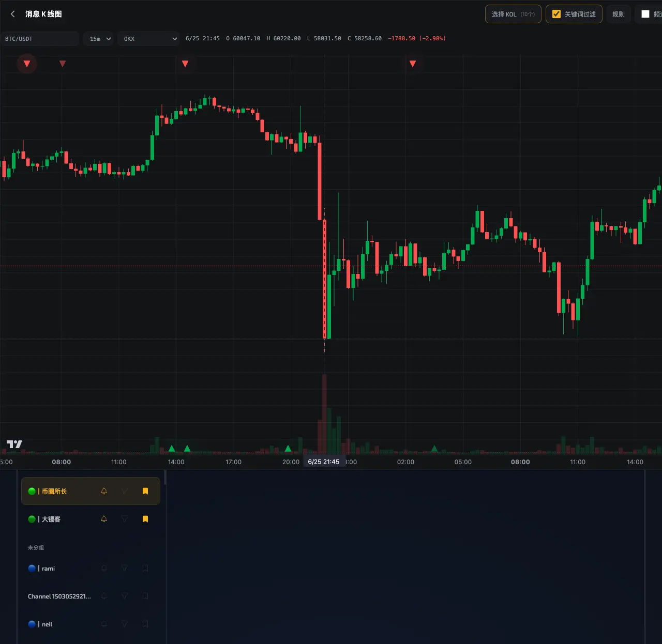662x644 pixels.
Task: Click the green status dot for 大镖客
Action: click(x=32, y=519)
